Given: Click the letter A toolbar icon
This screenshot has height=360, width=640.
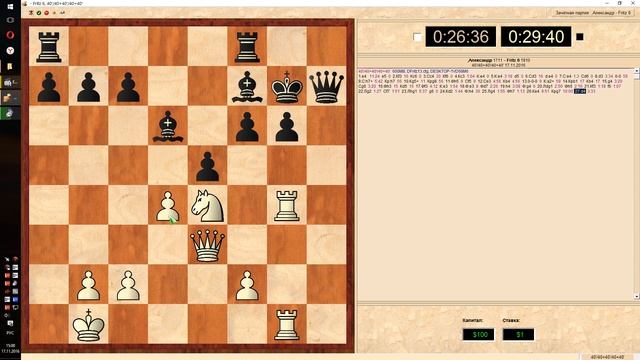Looking at the screenshot, I should [62, 13].
